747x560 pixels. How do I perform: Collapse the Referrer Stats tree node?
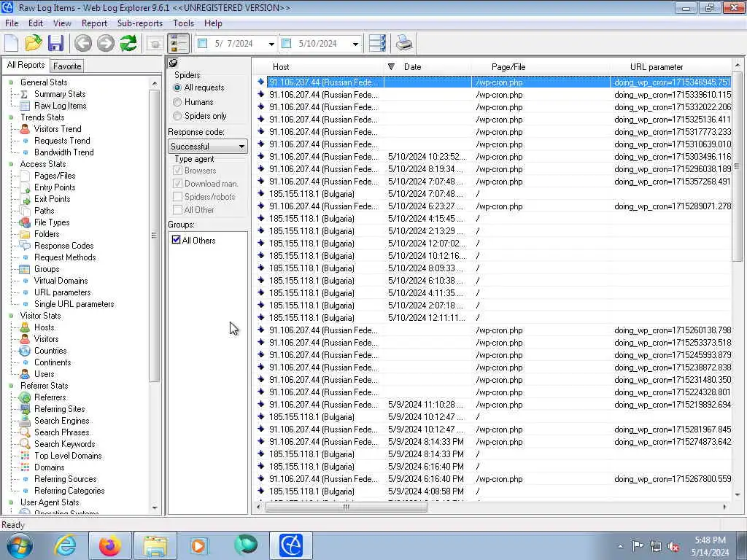tap(11, 386)
